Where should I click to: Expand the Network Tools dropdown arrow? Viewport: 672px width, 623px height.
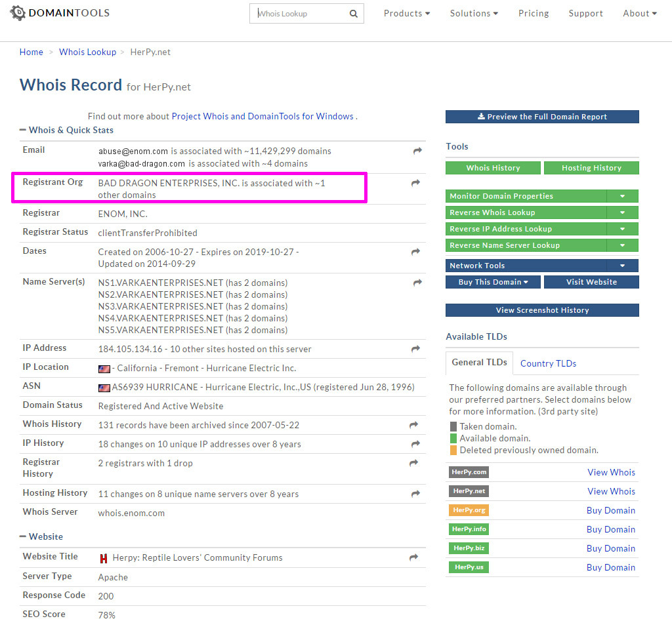click(622, 266)
